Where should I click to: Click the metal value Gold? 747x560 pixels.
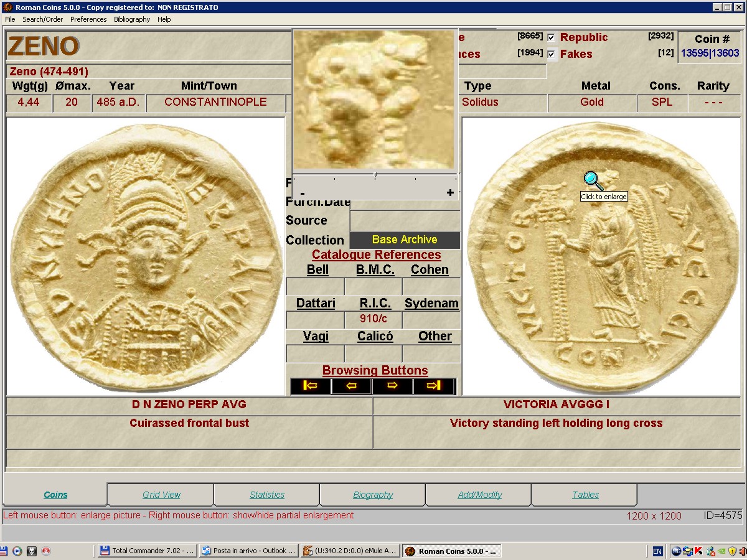[x=592, y=102]
